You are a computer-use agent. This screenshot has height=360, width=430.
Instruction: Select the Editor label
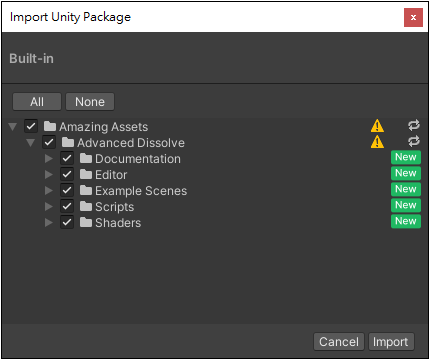(111, 175)
